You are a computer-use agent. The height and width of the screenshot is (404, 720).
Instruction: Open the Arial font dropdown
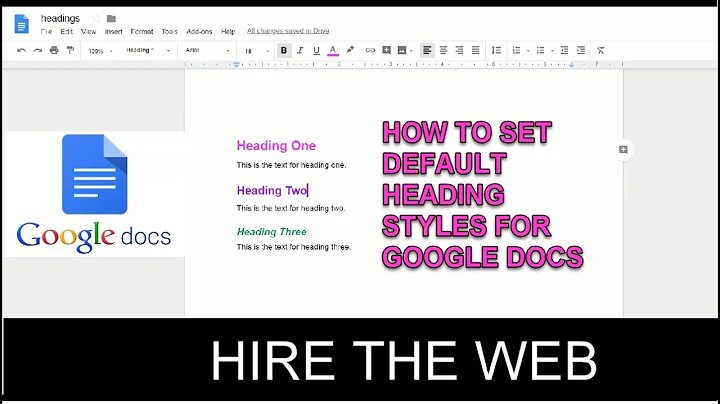click(x=207, y=50)
